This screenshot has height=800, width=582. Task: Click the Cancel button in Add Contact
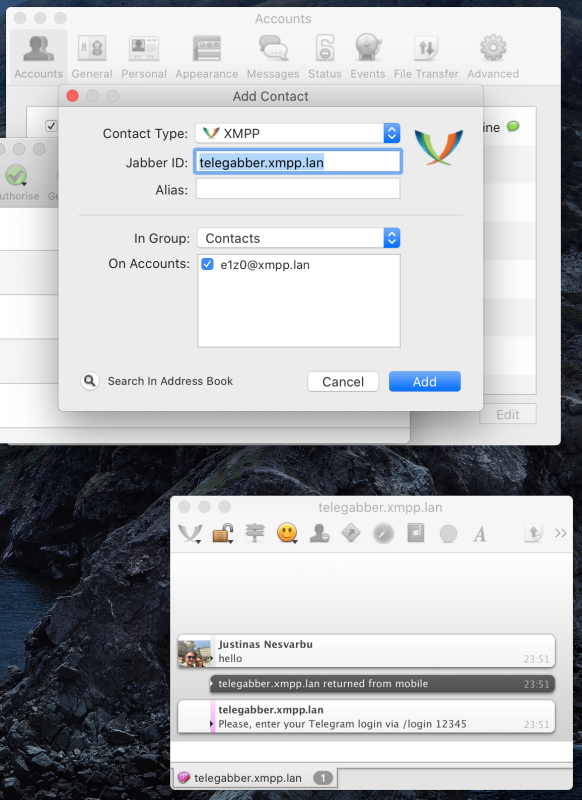(343, 382)
